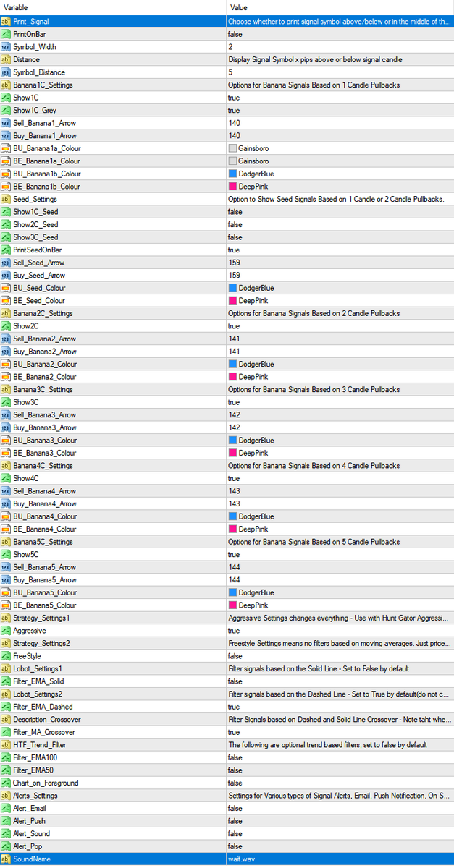Viewport: 454px width, 868px height.
Task: Pick the DodgerBlue swatch for BU_Banana1b_Colour
Action: coord(232,174)
